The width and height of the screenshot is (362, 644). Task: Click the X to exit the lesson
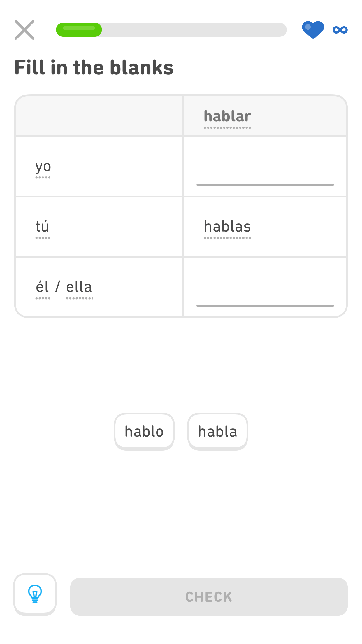tap(25, 29)
